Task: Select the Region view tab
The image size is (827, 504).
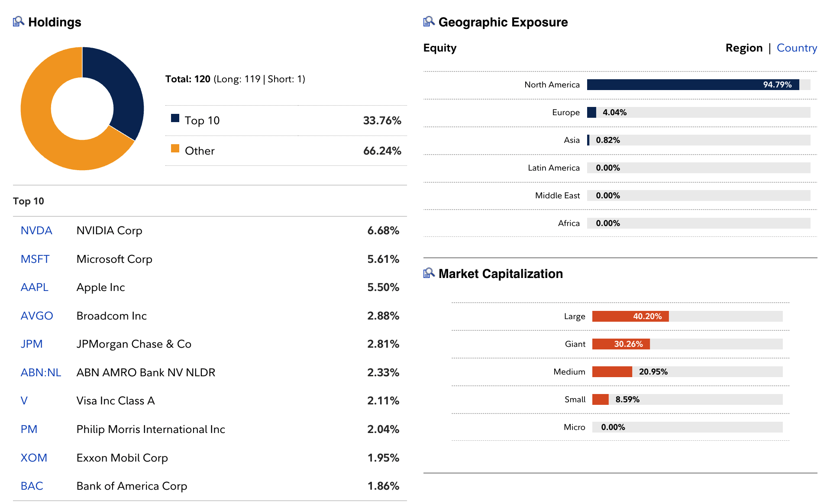Action: click(744, 48)
